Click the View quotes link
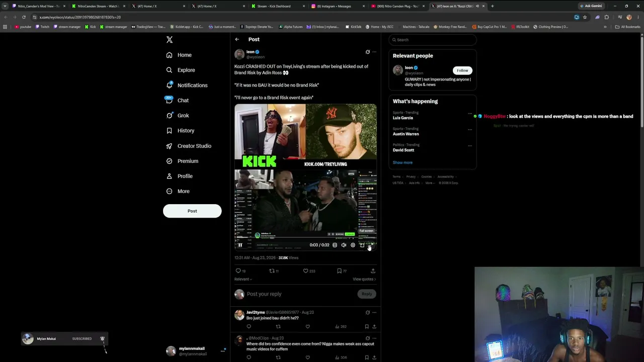This screenshot has height=362, width=644. pyautogui.click(x=364, y=279)
